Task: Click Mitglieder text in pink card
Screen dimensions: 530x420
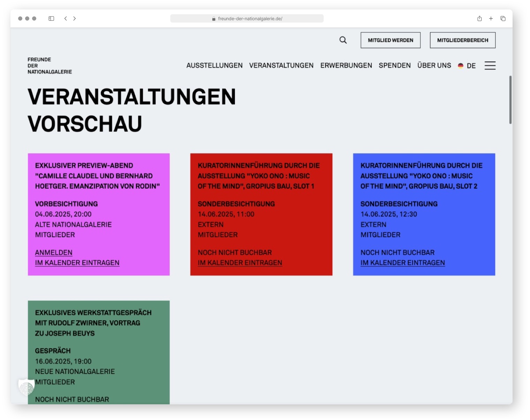Action: point(55,235)
